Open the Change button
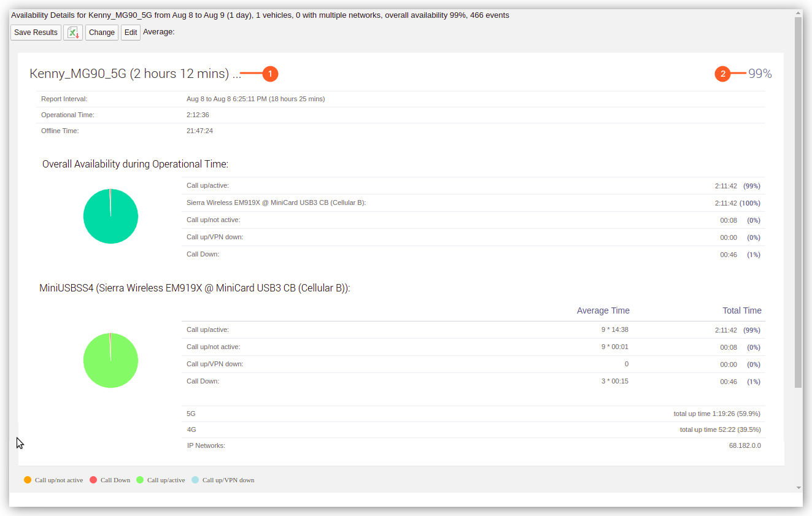The width and height of the screenshot is (812, 516). coord(102,33)
